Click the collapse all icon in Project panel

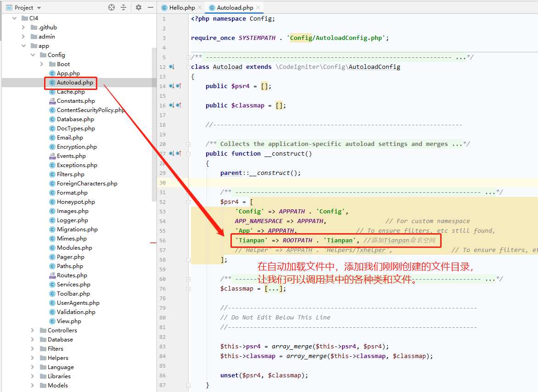click(123, 7)
